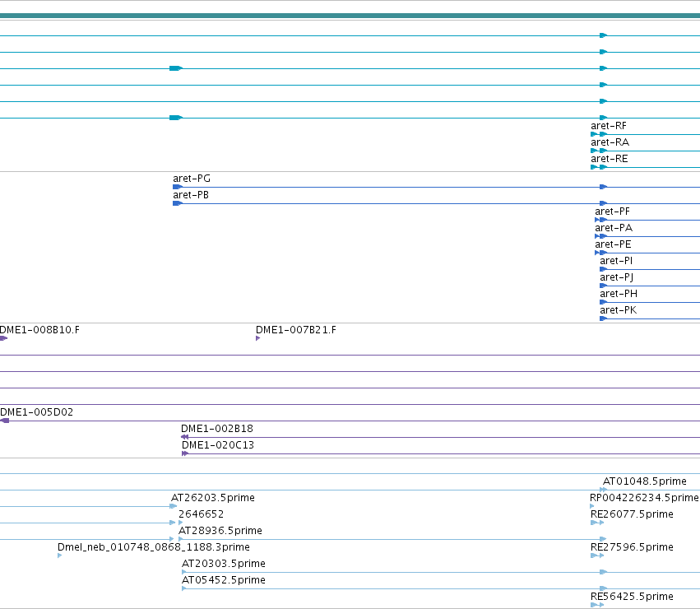Select the aret-PF feature label

tap(612, 212)
